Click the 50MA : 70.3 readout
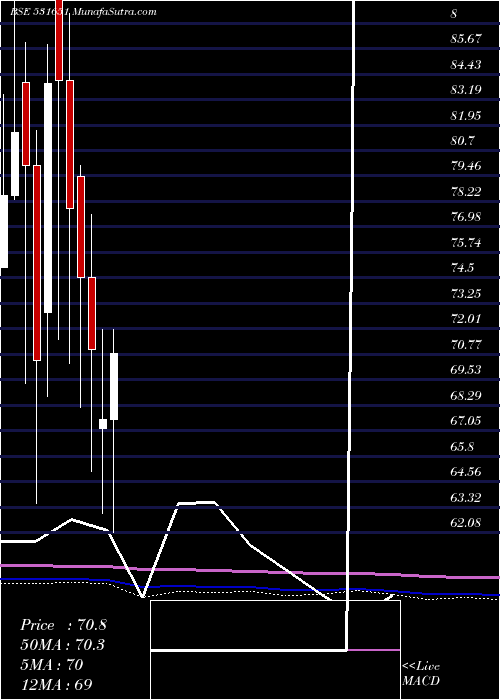This screenshot has height=700, width=500. pos(63,645)
